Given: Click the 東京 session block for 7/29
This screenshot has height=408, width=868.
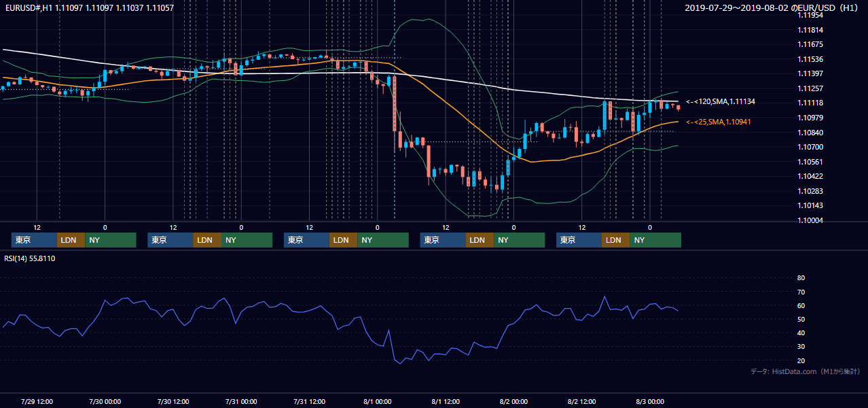Looking at the screenshot, I should click(x=34, y=240).
